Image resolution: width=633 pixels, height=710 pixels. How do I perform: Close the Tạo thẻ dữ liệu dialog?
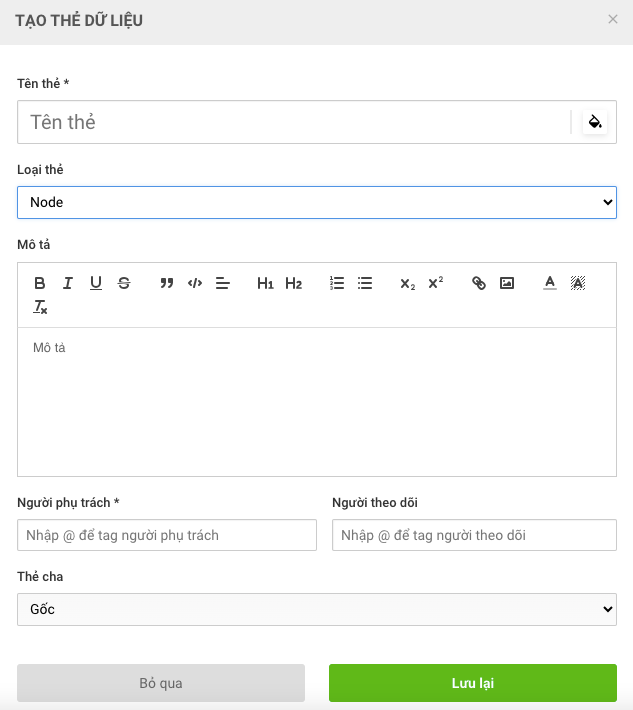[x=613, y=19]
